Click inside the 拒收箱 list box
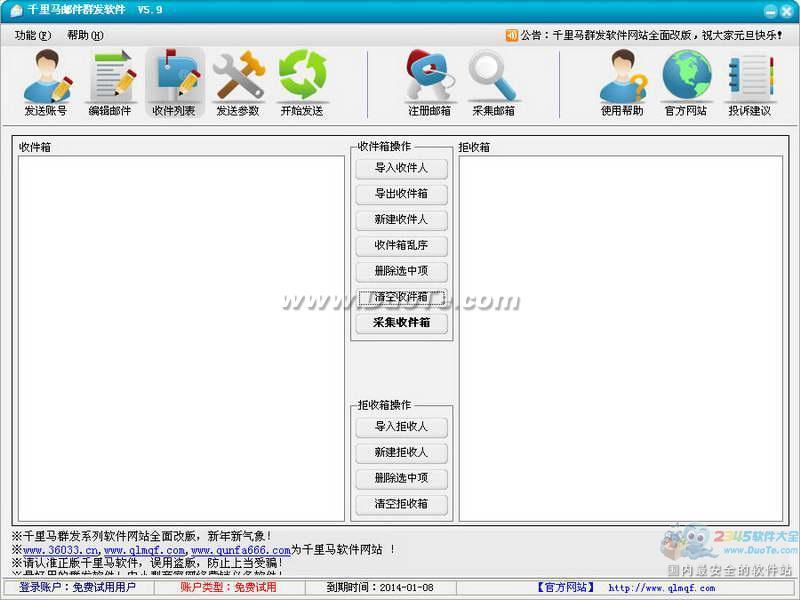 (621, 339)
